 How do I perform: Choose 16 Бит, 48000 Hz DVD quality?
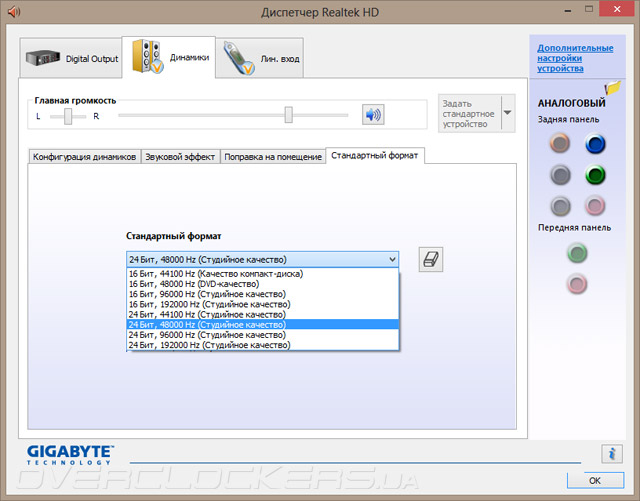pos(262,284)
